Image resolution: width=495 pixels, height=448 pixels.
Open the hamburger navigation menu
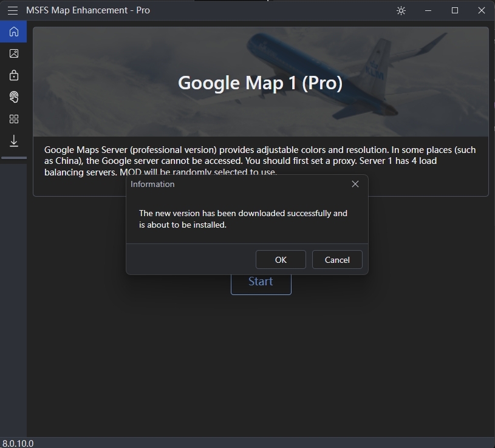click(13, 10)
